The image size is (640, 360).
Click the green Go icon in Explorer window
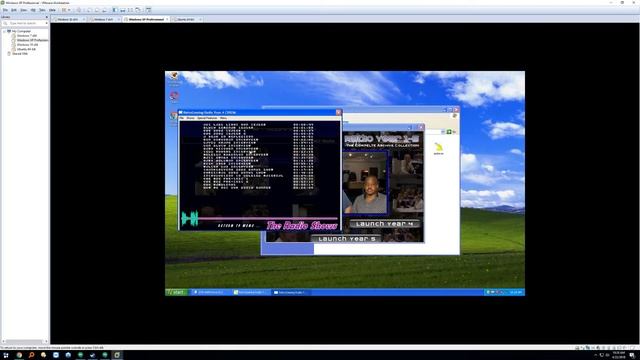tap(449, 132)
